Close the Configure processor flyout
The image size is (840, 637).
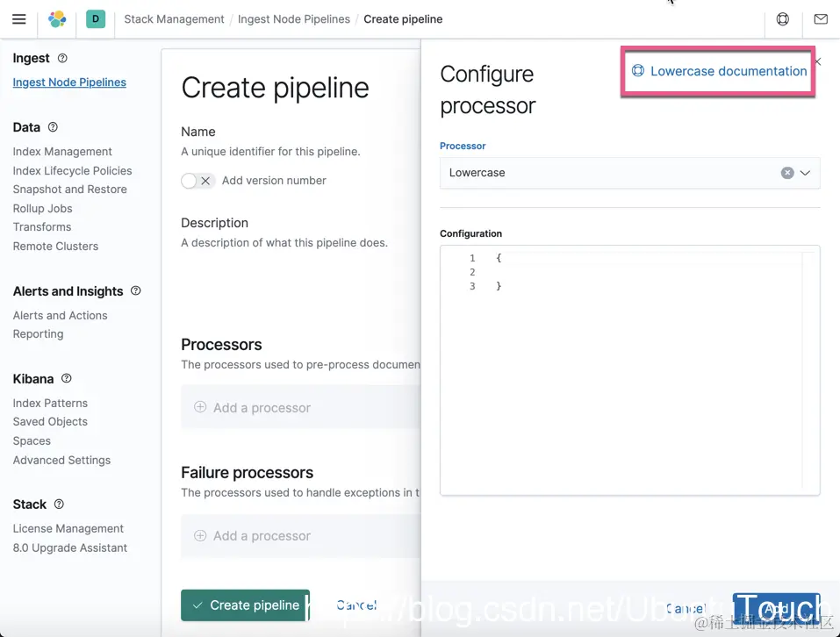click(818, 62)
